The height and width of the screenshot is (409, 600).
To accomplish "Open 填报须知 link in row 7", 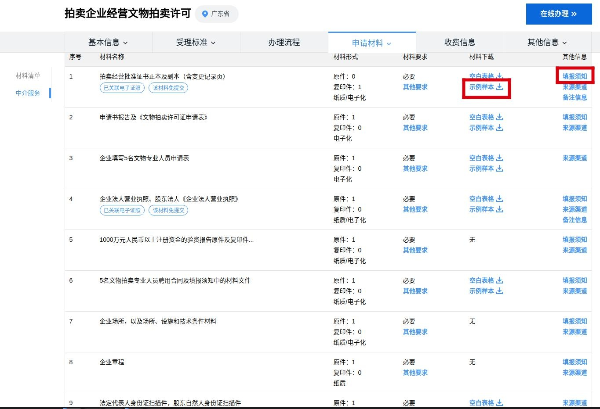I will pyautogui.click(x=575, y=321).
